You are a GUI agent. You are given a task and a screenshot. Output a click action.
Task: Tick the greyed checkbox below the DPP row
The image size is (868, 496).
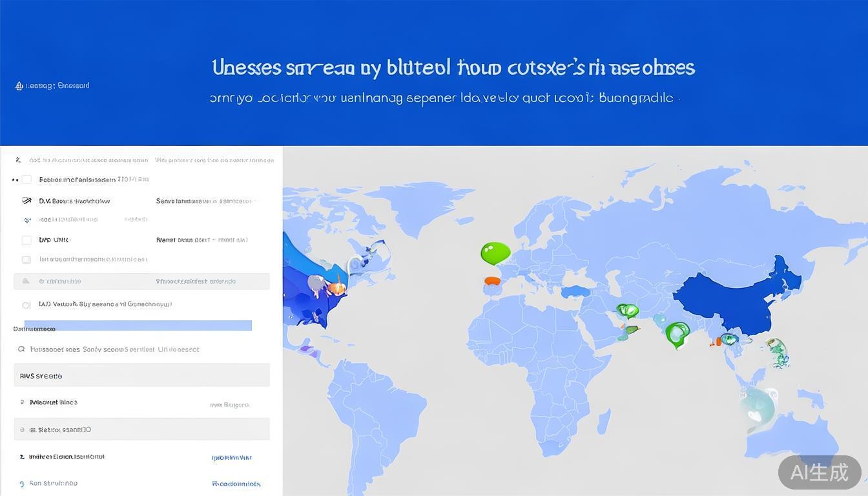point(26,260)
